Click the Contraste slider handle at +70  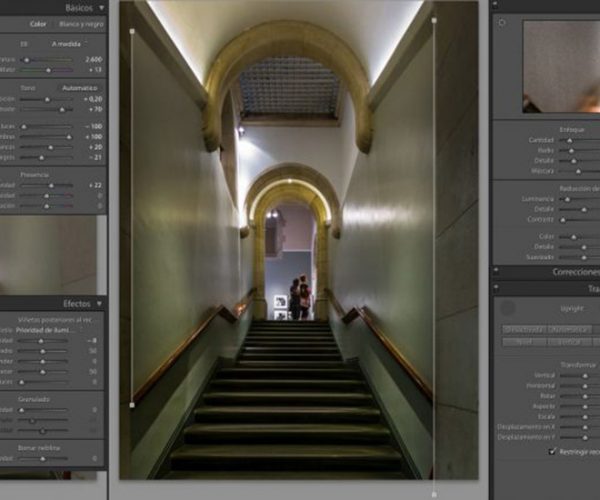(62, 110)
